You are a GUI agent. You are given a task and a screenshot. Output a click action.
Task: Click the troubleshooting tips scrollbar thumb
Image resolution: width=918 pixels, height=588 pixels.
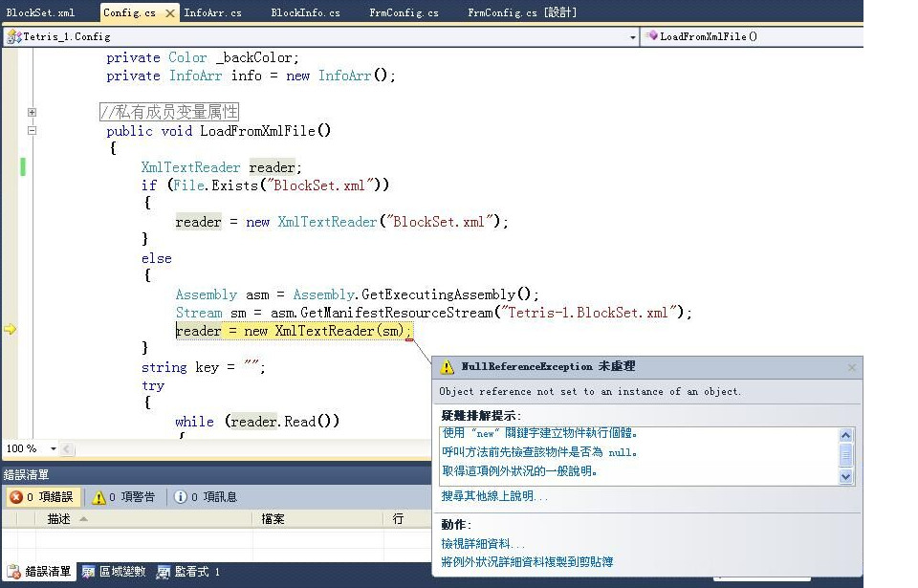tap(846, 455)
